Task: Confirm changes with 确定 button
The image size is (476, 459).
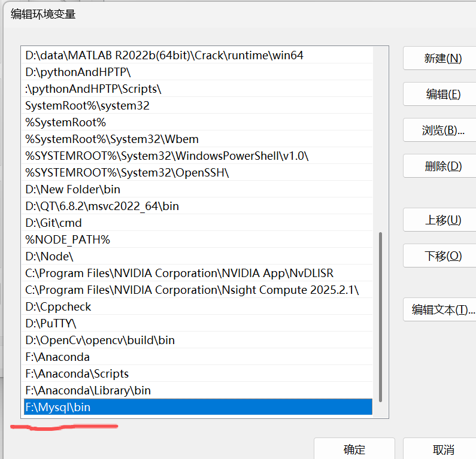Action: tap(354, 449)
